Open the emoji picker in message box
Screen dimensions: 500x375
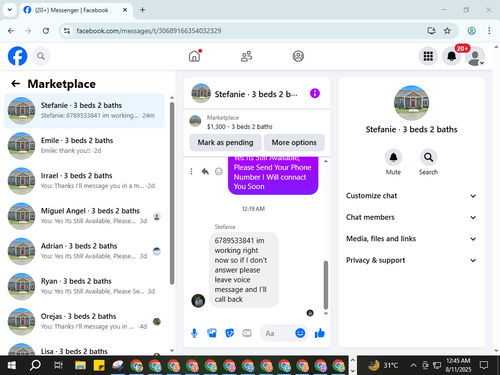click(x=300, y=333)
